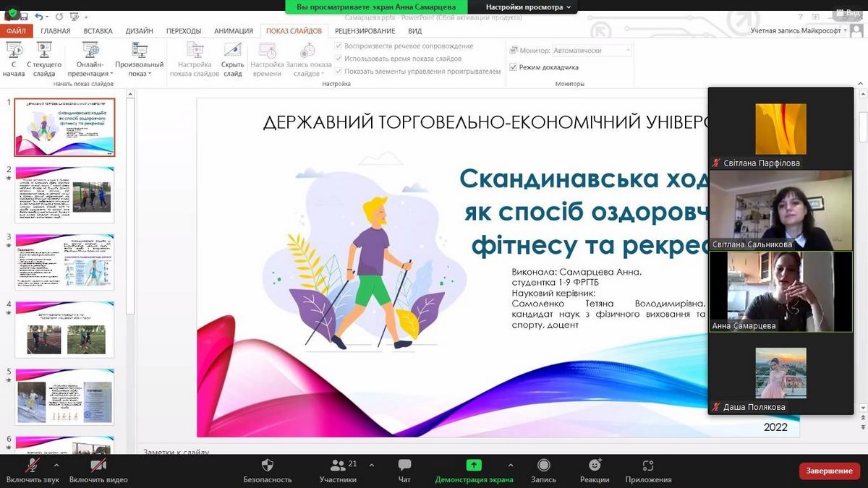Open the Безопасность shield icon
This screenshot has width=868, height=488.
[267, 465]
